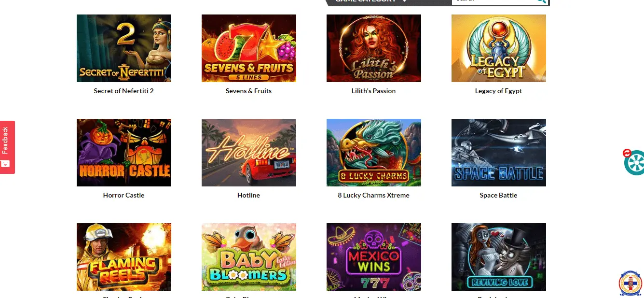Select the Lilith's Passion game image

(x=374, y=48)
